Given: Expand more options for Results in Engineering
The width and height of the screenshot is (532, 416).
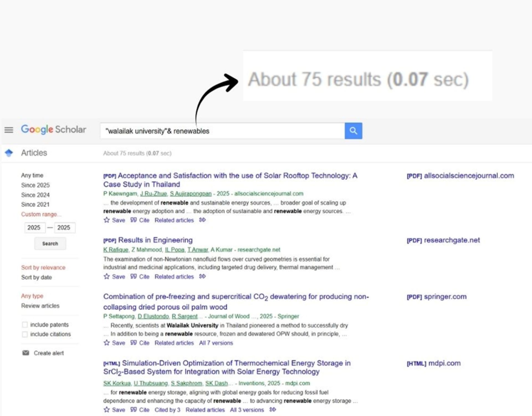Looking at the screenshot, I should (203, 277).
